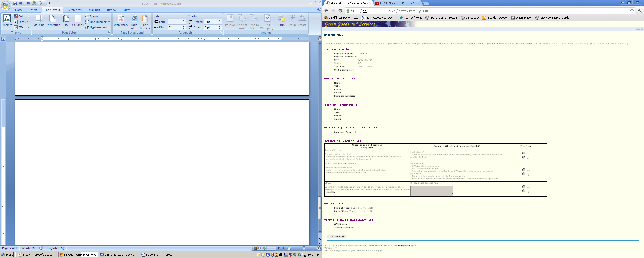Open the Watermark gallery
Viewport: 644px width, 258px height.
point(121,22)
